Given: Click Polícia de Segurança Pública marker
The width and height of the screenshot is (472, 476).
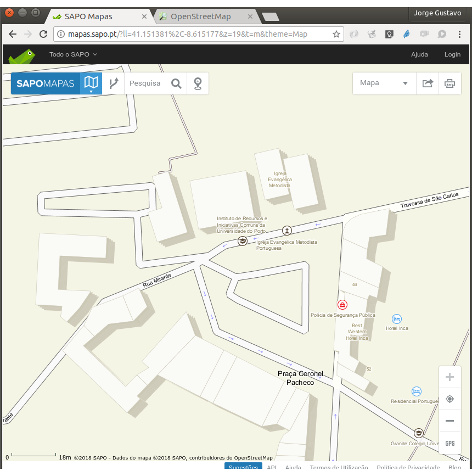Looking at the screenshot, I should tap(342, 305).
